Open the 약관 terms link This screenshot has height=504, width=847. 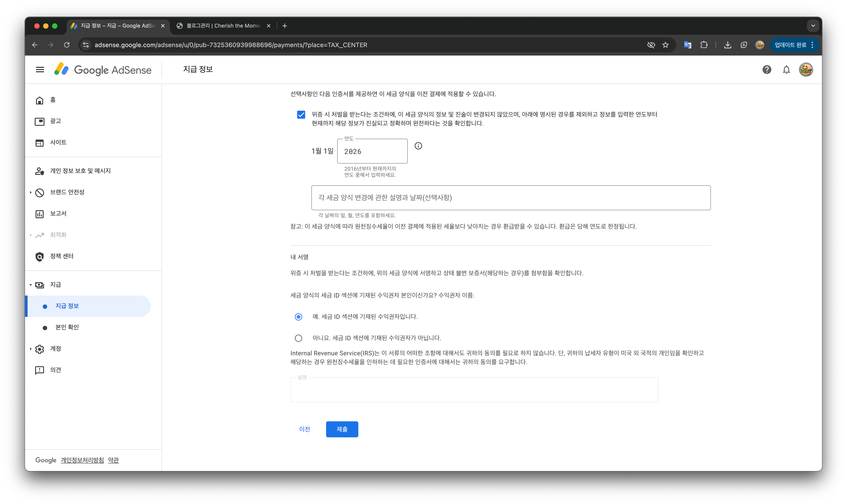(113, 460)
